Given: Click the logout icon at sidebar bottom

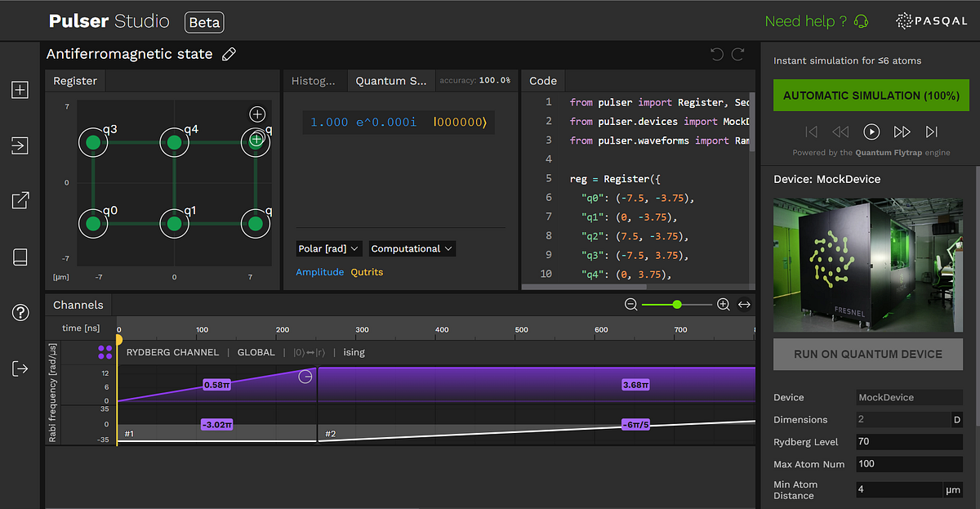Looking at the screenshot, I should point(20,368).
